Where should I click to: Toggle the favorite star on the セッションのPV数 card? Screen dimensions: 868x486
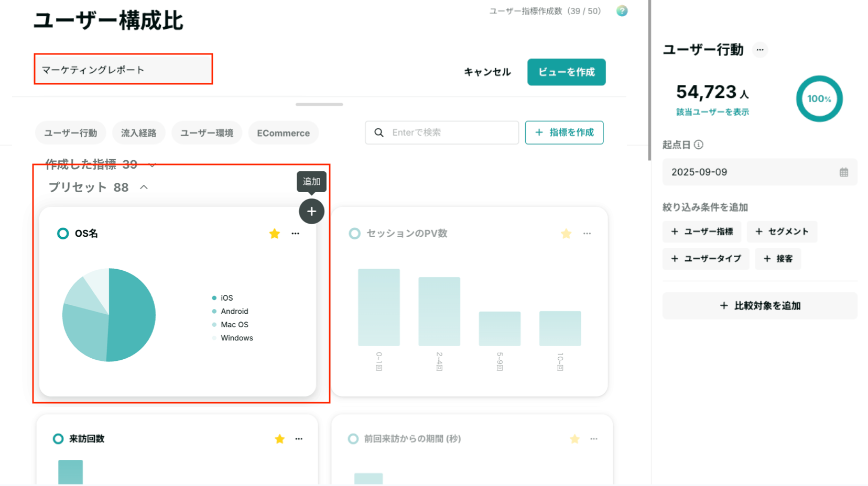click(x=566, y=234)
